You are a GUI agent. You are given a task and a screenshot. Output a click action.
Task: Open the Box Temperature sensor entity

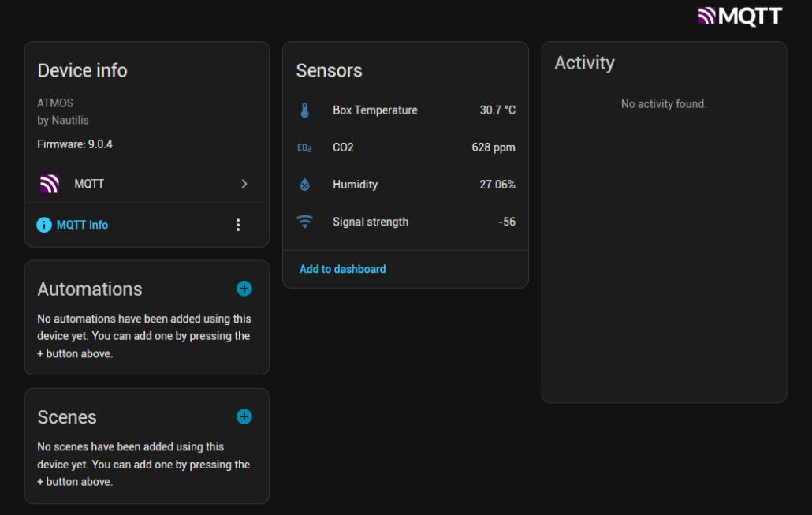374,110
